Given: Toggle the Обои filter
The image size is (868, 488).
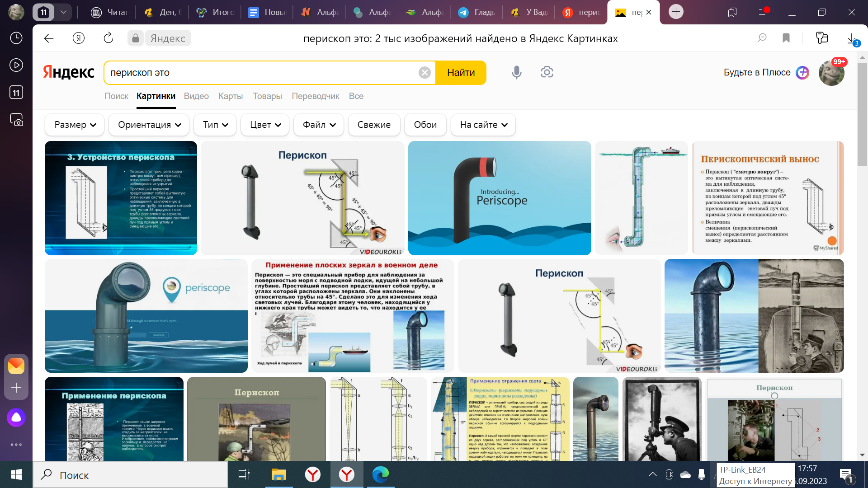Looking at the screenshot, I should click(425, 125).
